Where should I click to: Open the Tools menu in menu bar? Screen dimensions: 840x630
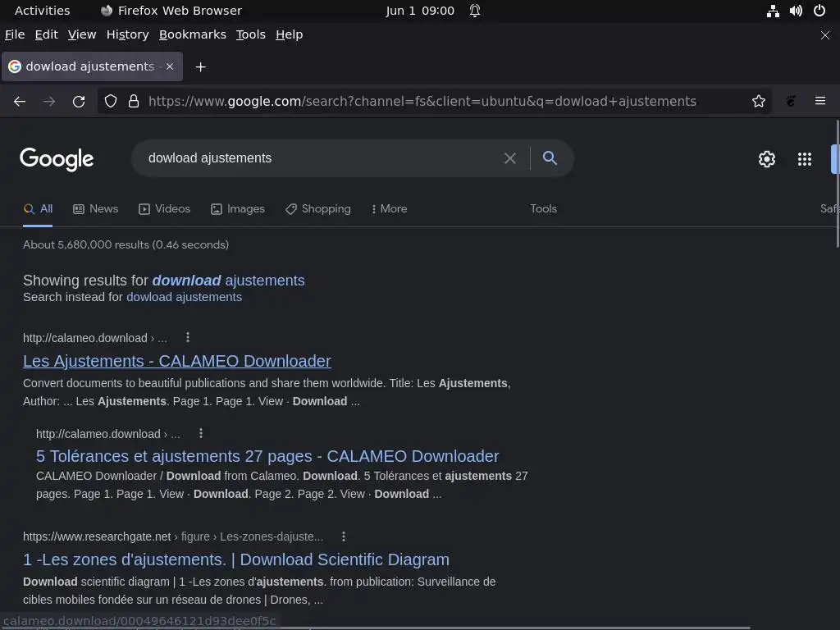point(251,34)
